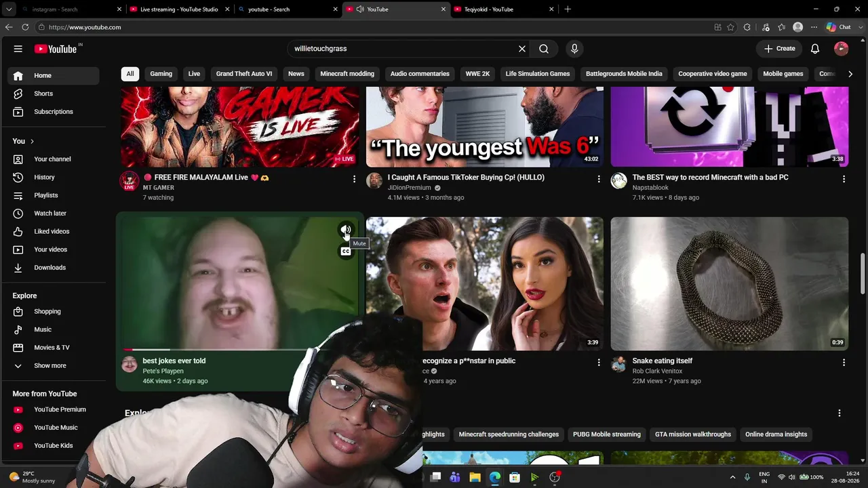Reload the YouTube page
Viewport: 868px width, 488px height.
(25, 27)
